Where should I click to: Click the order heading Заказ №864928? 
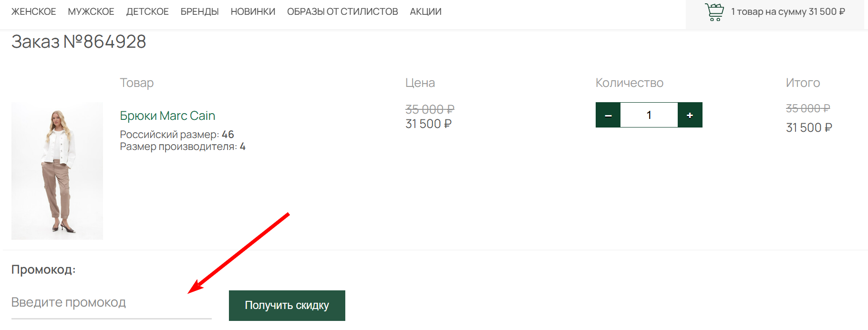79,42
